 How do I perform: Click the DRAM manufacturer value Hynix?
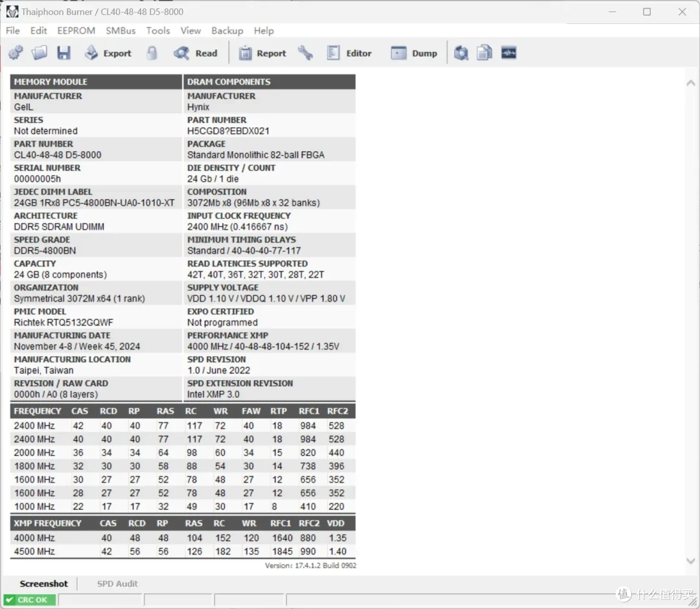point(198,107)
